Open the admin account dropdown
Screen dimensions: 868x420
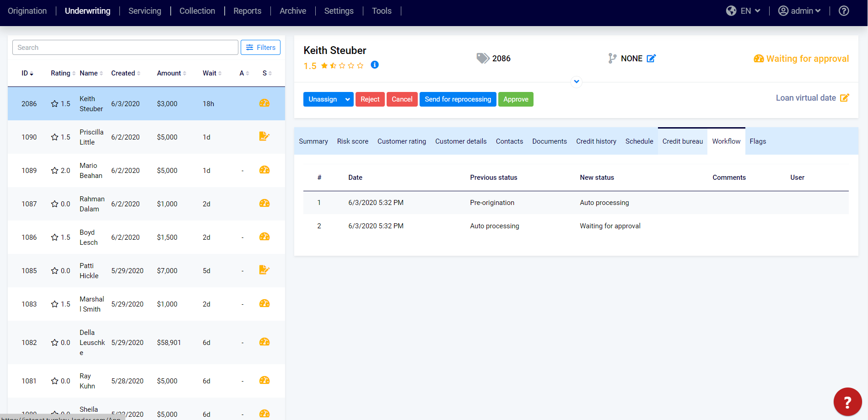(x=805, y=11)
